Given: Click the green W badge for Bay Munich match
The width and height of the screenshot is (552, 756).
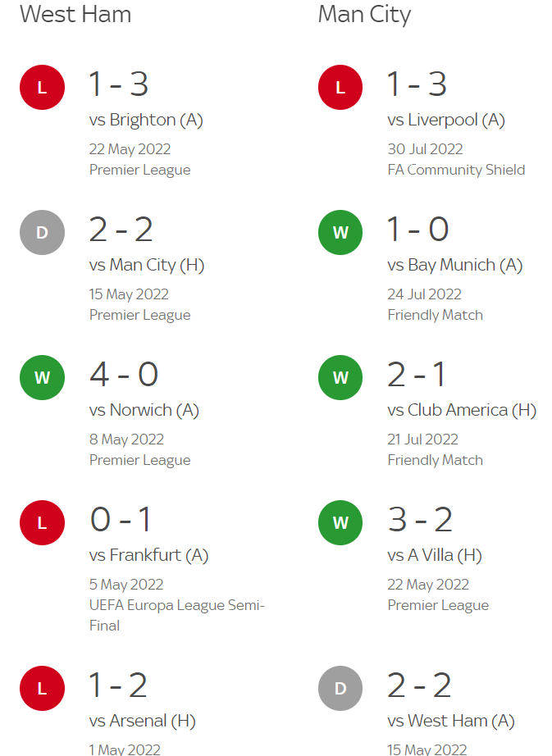Looking at the screenshot, I should coord(340,232).
